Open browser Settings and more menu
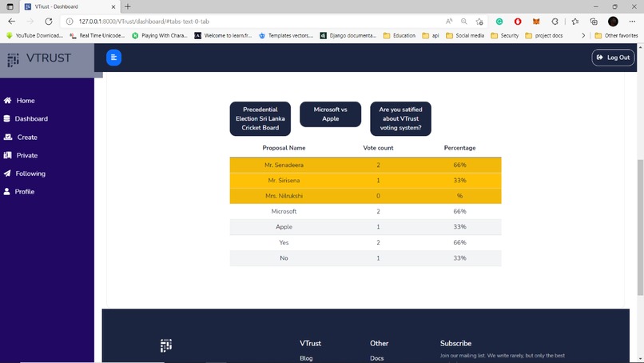The image size is (644, 363). tap(632, 22)
